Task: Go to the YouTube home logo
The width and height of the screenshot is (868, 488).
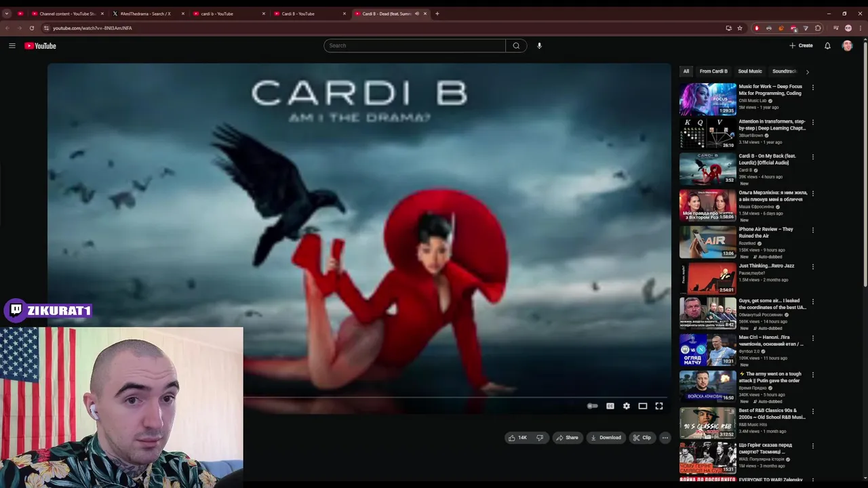Action: click(40, 45)
